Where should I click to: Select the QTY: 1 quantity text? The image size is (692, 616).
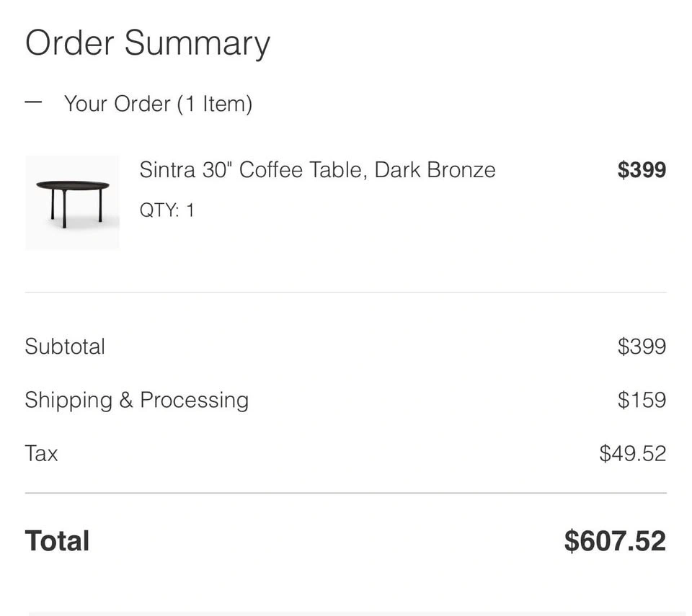[167, 210]
